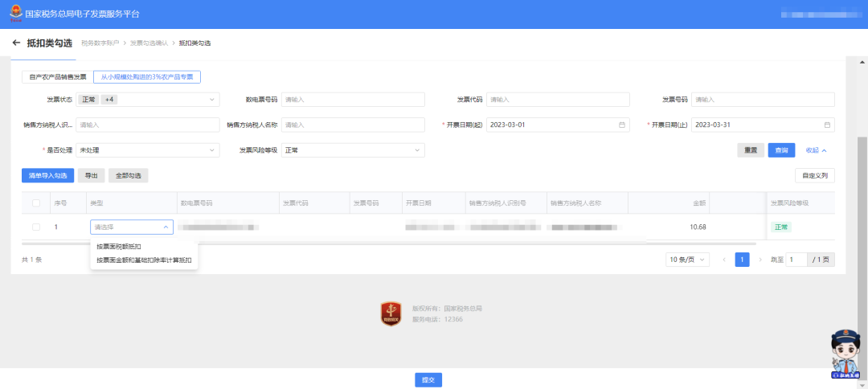Collapse filters with the 收起 chevron

[x=817, y=150]
